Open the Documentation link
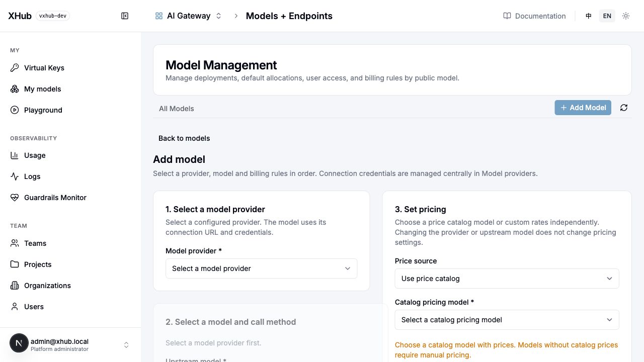Viewport: 644px width, 362px height. point(534,16)
